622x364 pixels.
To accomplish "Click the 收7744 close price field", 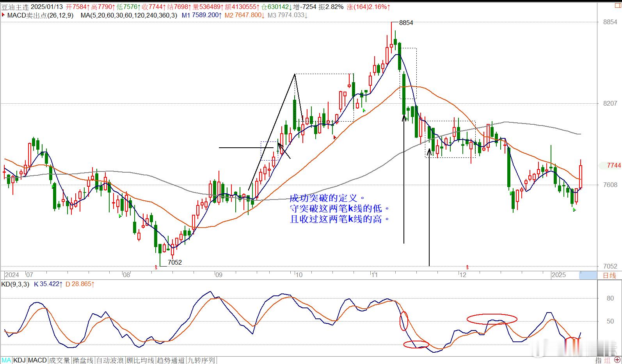I will click(x=154, y=7).
